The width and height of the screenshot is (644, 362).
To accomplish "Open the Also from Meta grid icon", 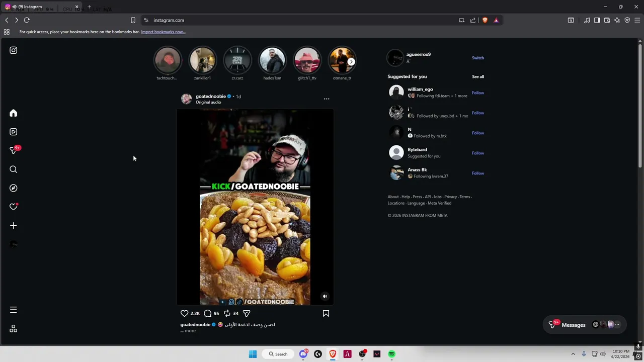I will pos(14,329).
